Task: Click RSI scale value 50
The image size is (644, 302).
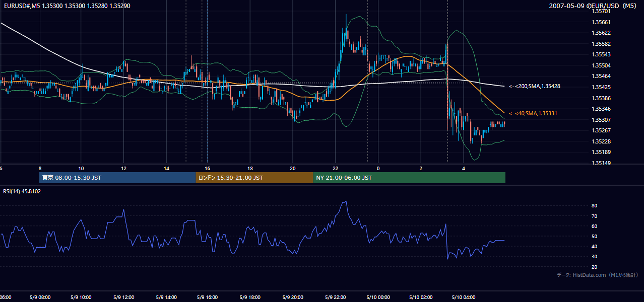Action: (594, 237)
